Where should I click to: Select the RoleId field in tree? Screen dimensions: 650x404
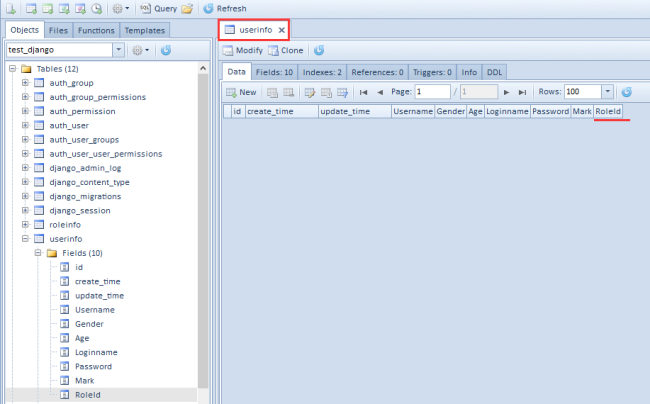(x=87, y=395)
